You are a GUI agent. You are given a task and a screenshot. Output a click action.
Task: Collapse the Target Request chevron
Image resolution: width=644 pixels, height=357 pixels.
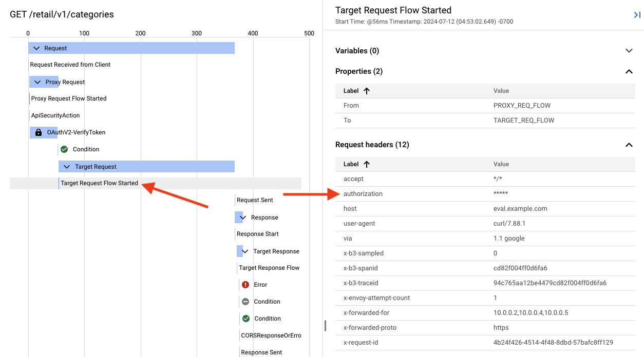66,166
